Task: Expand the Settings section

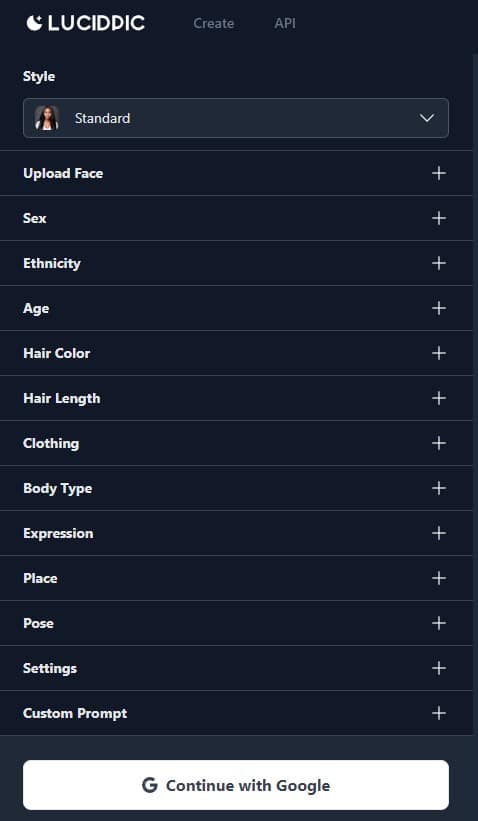Action: click(236, 668)
